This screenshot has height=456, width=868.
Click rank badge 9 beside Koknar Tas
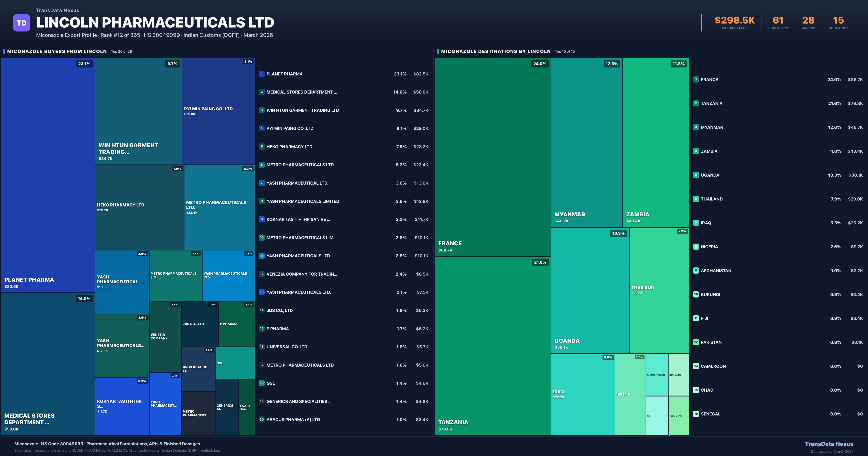[x=261, y=219]
